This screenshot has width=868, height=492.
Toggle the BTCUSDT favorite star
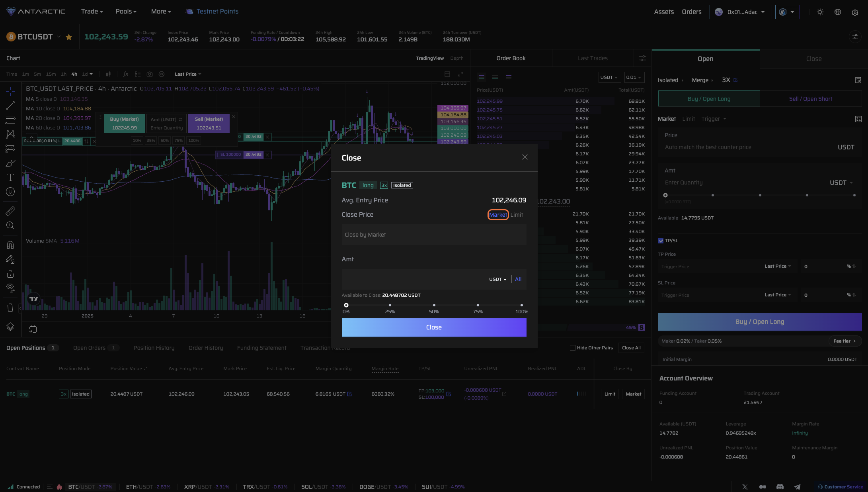69,37
